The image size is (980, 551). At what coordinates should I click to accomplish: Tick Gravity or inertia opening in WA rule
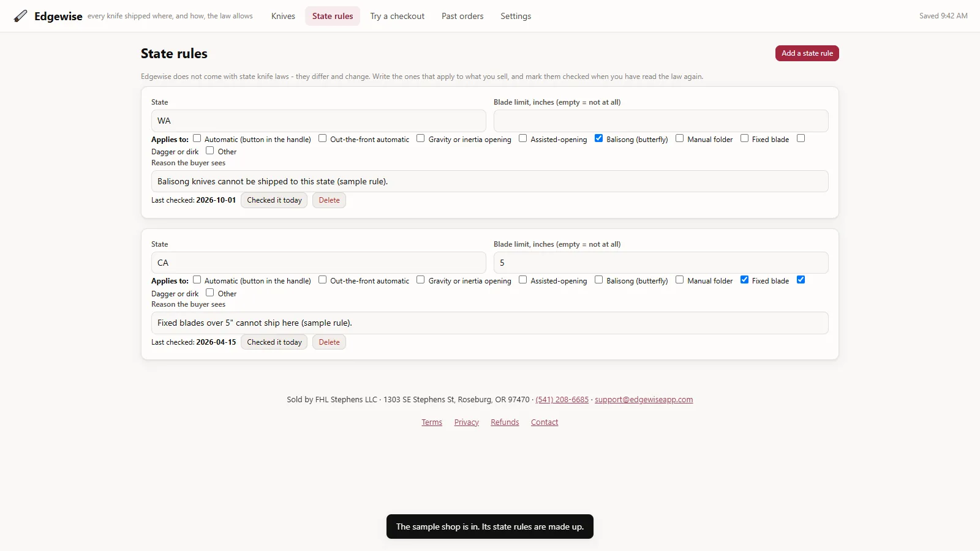click(x=420, y=138)
